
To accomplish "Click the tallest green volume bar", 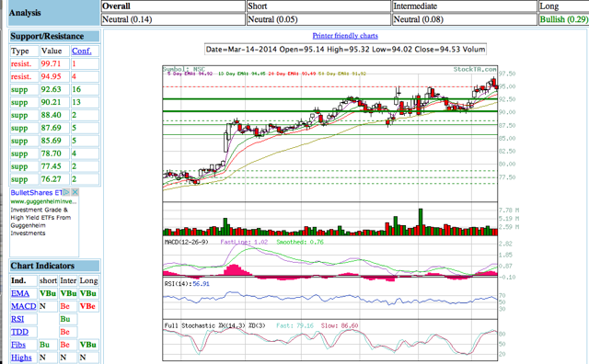I will pos(421,222).
